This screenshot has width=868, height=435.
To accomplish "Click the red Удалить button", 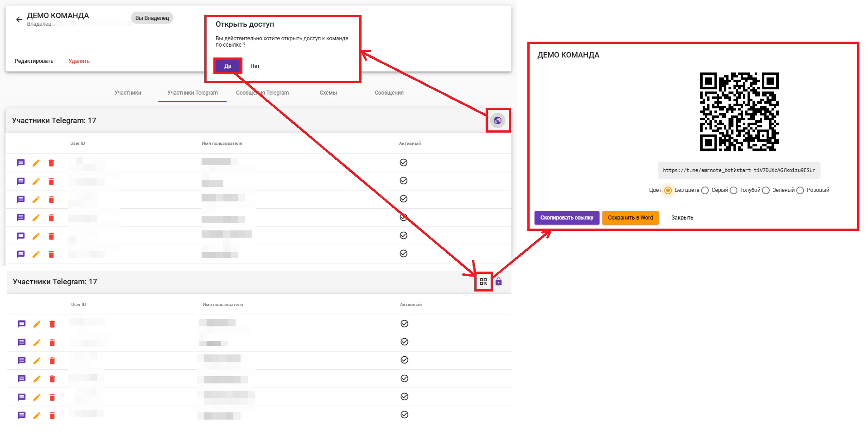I will (x=79, y=61).
